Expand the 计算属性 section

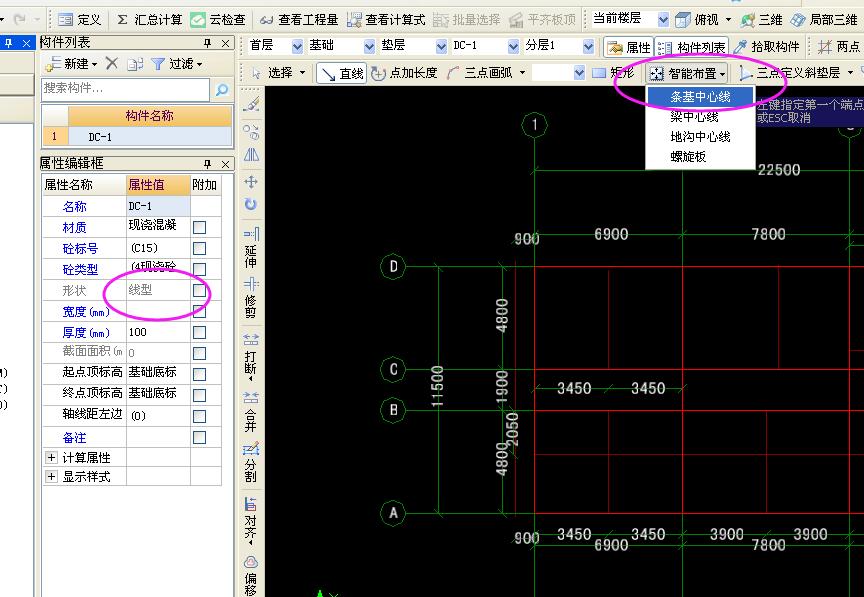click(x=51, y=458)
